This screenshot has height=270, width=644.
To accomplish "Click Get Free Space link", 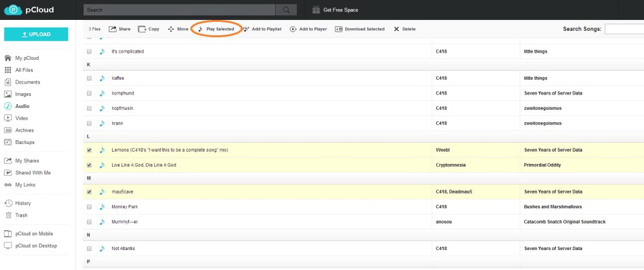I will pos(341,10).
